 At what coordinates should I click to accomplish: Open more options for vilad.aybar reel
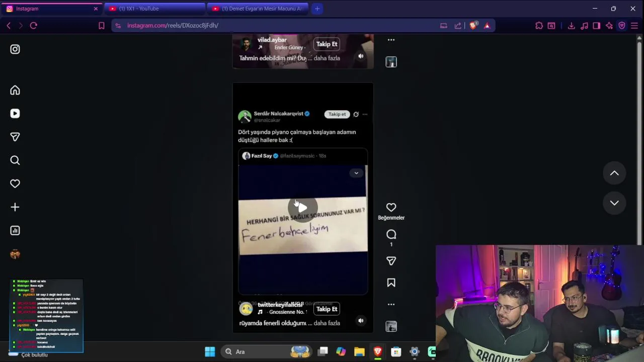coord(391,40)
